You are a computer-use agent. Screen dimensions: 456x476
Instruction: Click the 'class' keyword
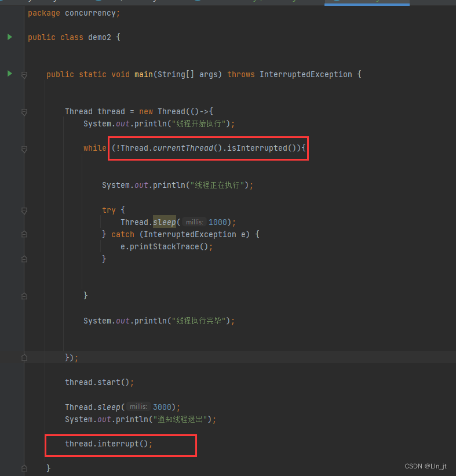click(72, 37)
